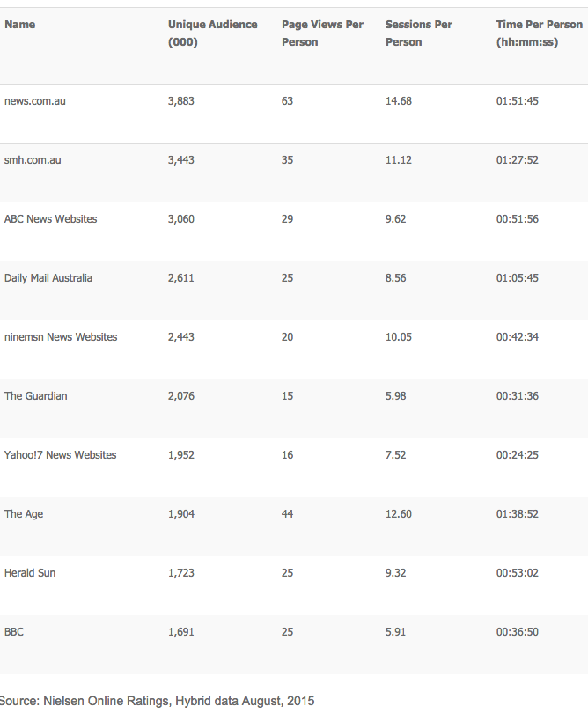Click the smh.com.au site name

point(33,160)
